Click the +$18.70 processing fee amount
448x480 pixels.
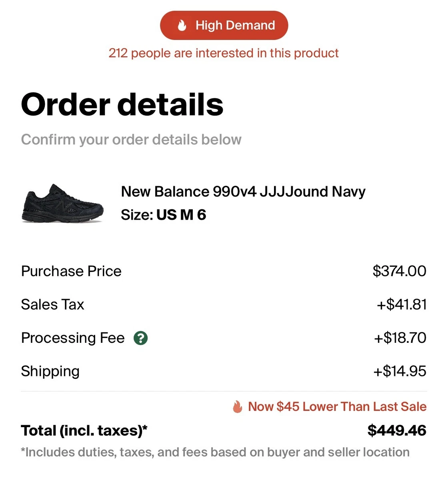click(x=400, y=338)
